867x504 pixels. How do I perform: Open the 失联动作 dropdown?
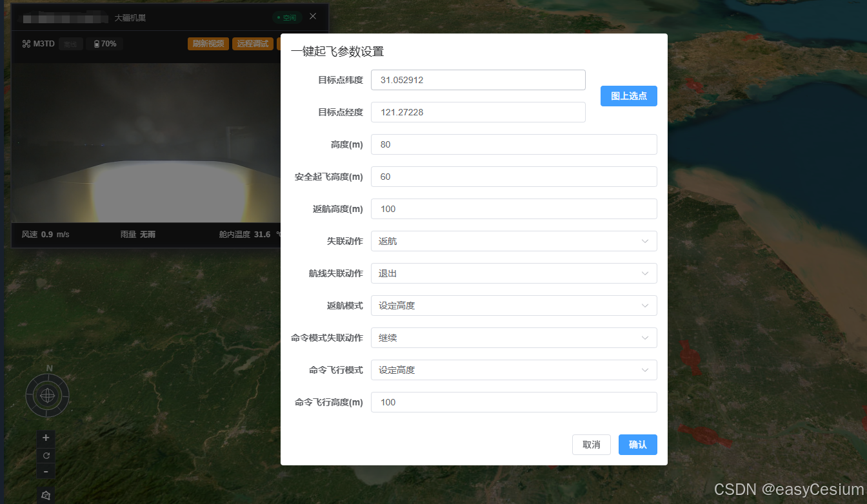click(x=514, y=241)
